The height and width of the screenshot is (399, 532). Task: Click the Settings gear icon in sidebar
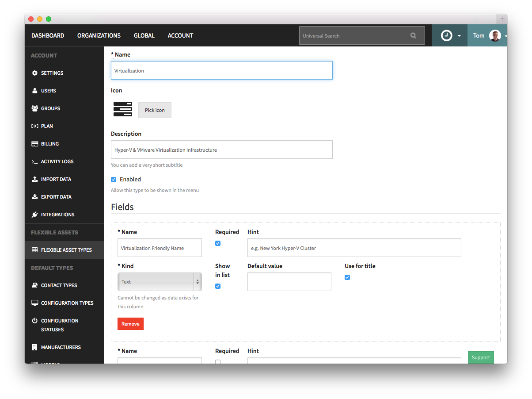coord(35,73)
